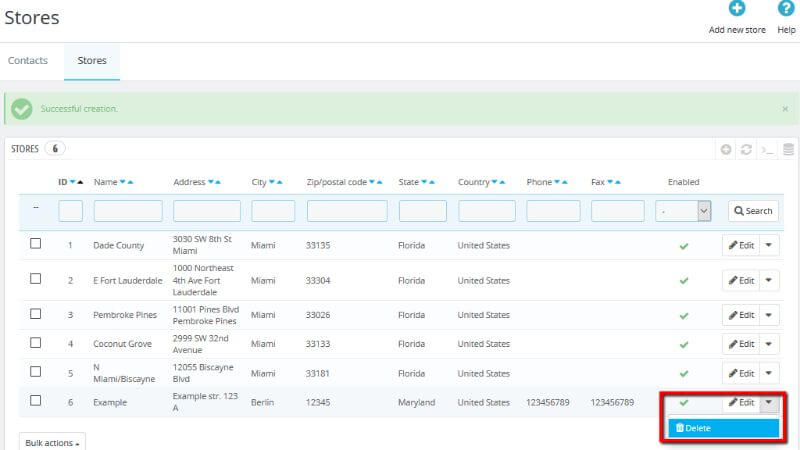Click the refresh list icon in Stores panel
The width and height of the screenshot is (800, 450).
746,150
